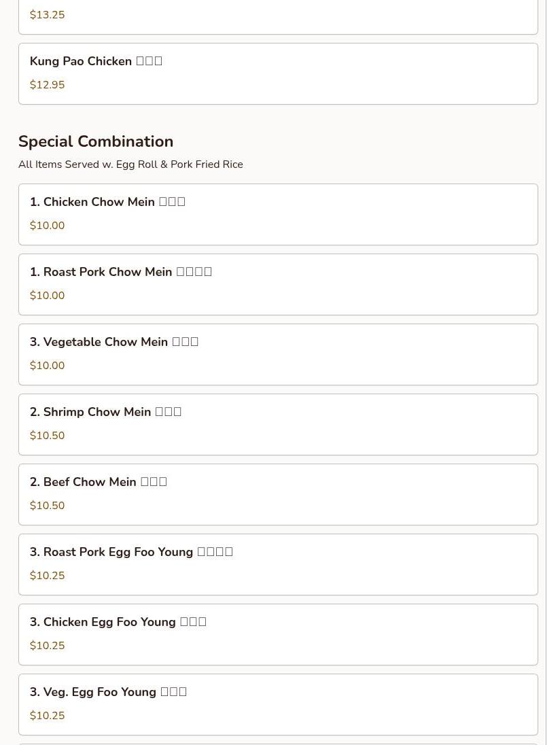
Task: Click the $10.25 price under Roast Pork Egg Foo Young
Action: (x=47, y=575)
